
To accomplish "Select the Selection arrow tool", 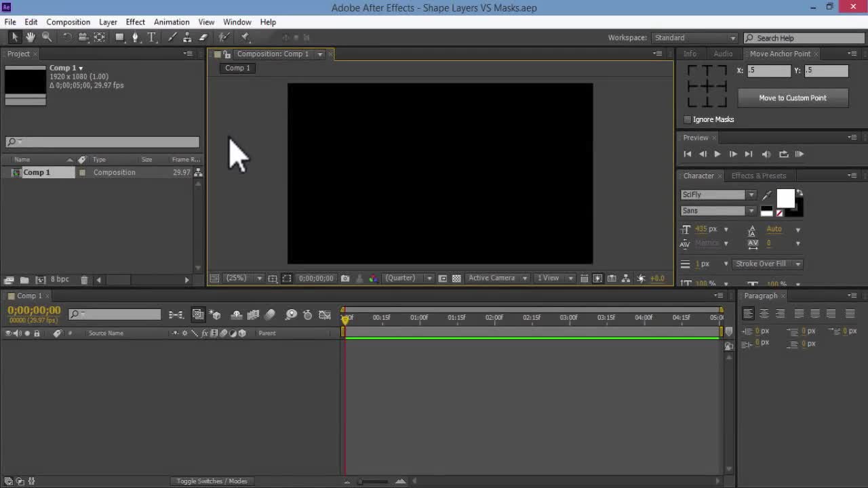I will (x=15, y=38).
